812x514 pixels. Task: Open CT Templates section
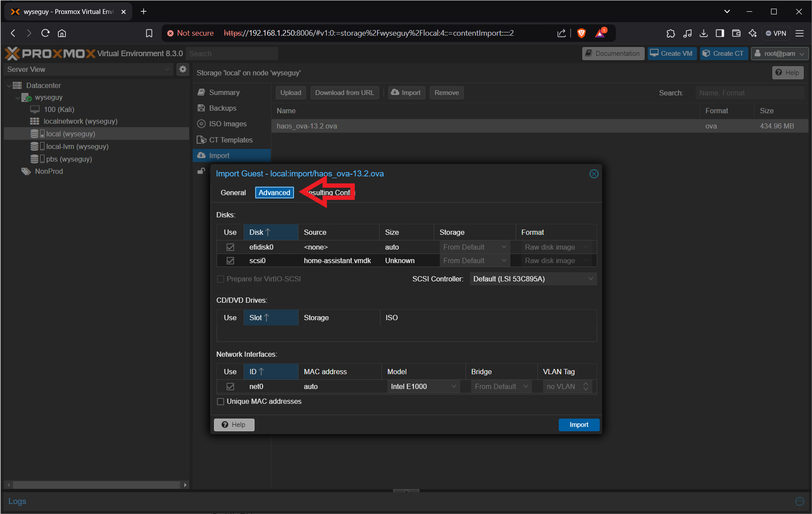(x=231, y=140)
